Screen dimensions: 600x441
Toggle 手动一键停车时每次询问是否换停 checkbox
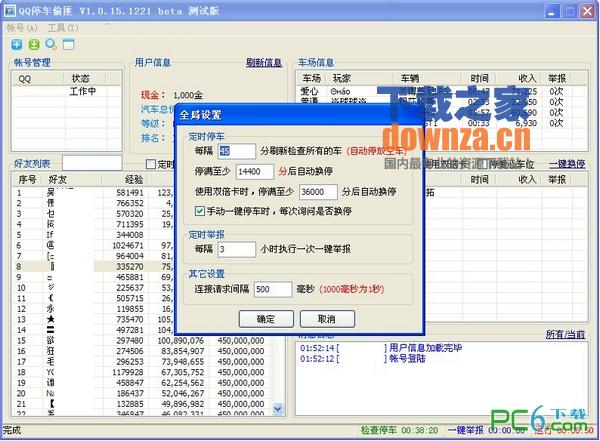(199, 211)
